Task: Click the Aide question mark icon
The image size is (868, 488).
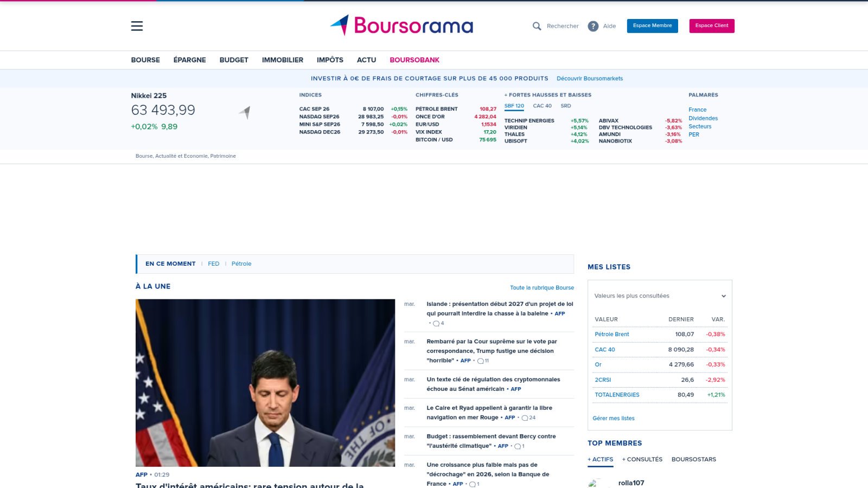Action: 593,26
